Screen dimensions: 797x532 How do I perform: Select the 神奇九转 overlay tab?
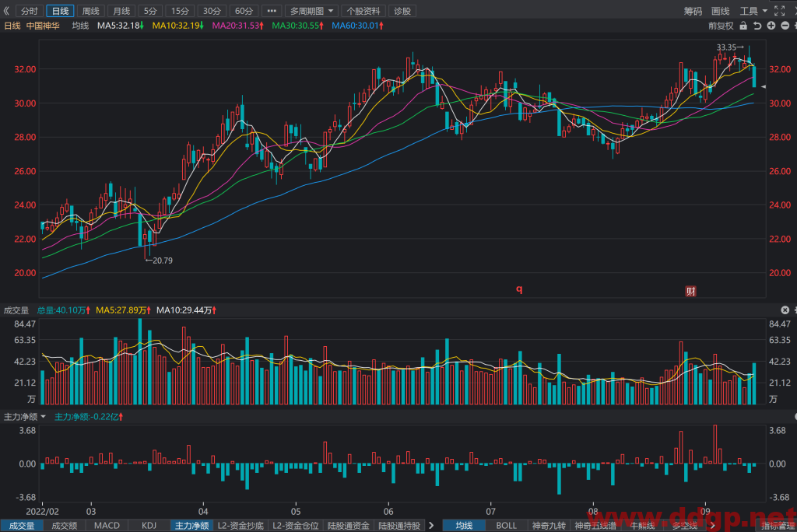click(549, 526)
